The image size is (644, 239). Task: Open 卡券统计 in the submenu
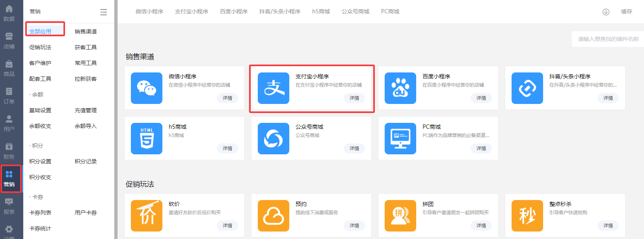pyautogui.click(x=40, y=228)
